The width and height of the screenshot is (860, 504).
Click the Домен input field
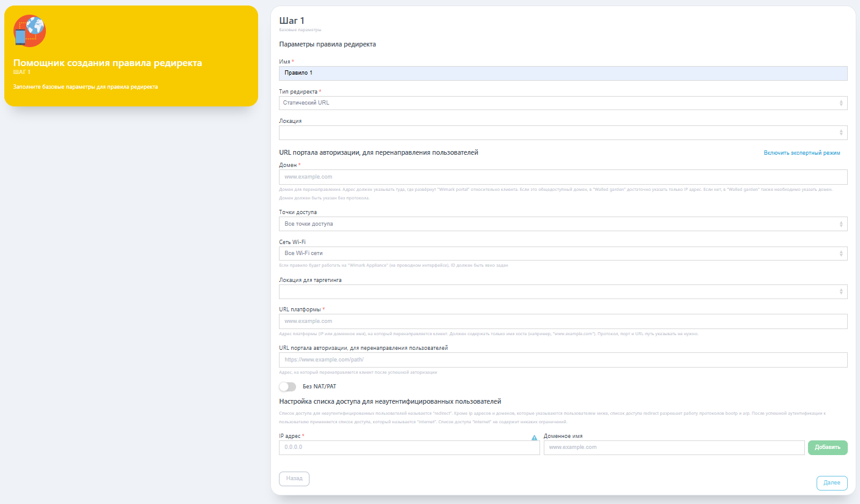click(x=563, y=177)
